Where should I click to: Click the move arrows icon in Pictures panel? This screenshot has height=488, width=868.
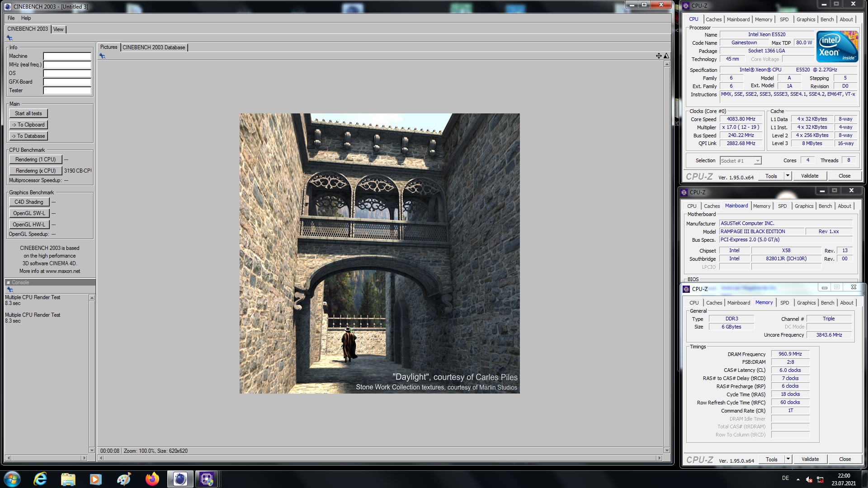point(659,56)
